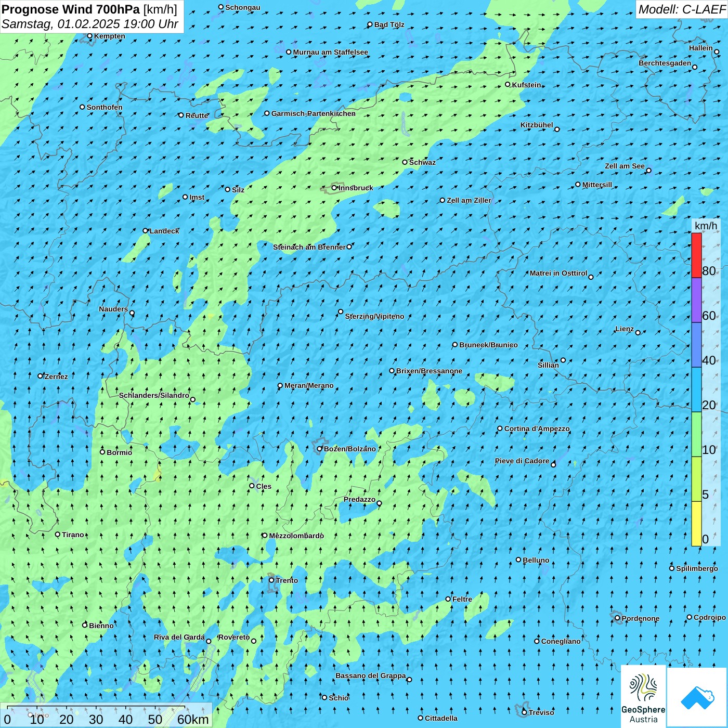Click the Schlanders/Silandro label
728x728 pixels.
(x=154, y=396)
